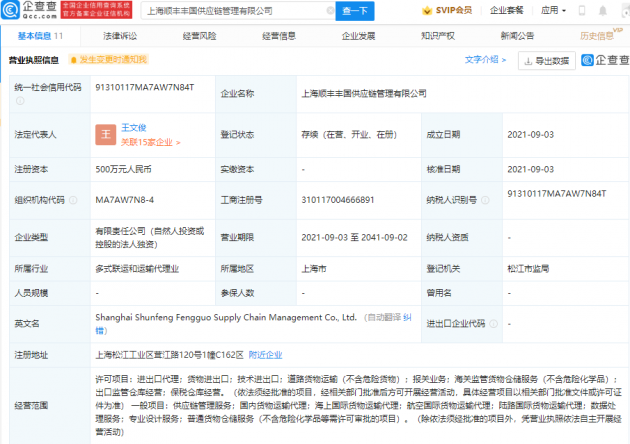The image size is (630, 444).
Task: Select 成立日期 value 2021-09-03
Action: point(530,135)
